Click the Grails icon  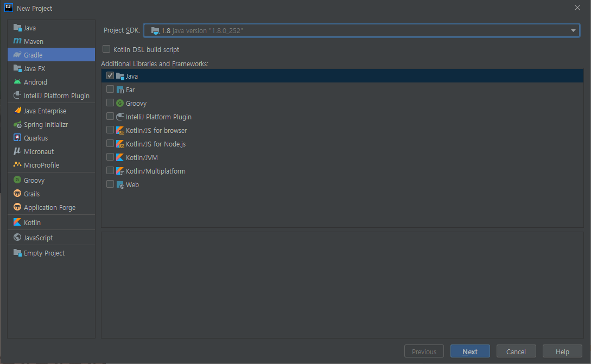pyautogui.click(x=17, y=193)
